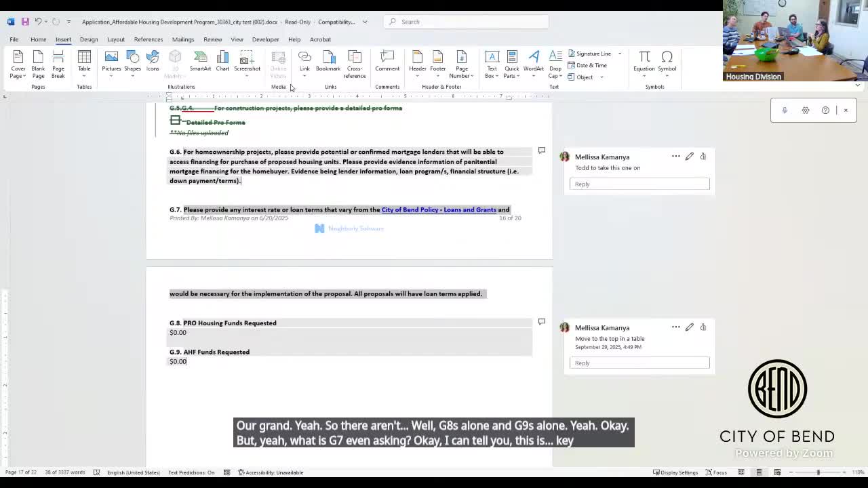Enable Focus mode from the status bar
868x488 pixels.
(716, 472)
